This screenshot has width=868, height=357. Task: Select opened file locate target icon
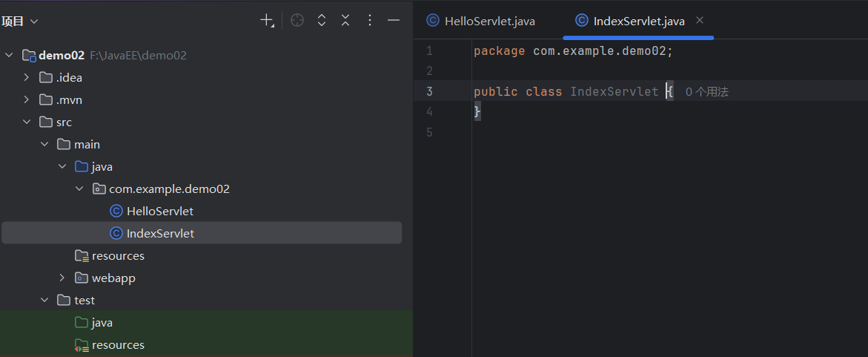pos(297,21)
